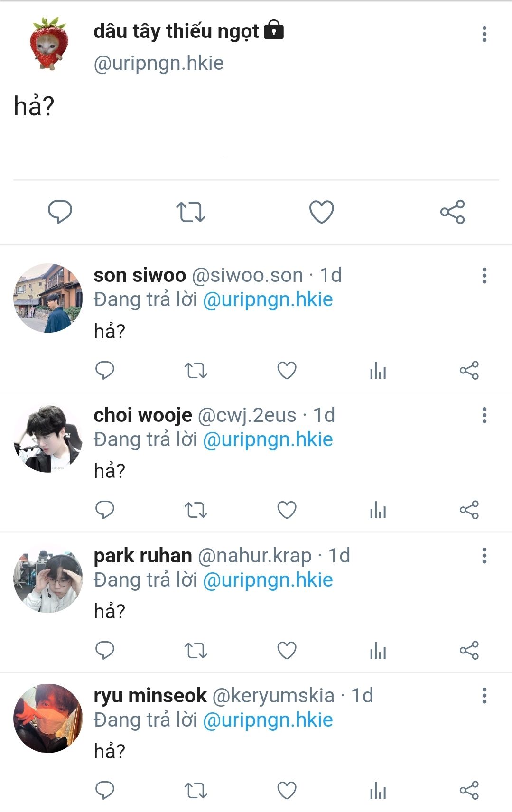The image size is (512, 812).
Task: Retweet choi wooje's reply
Action: click(x=195, y=510)
